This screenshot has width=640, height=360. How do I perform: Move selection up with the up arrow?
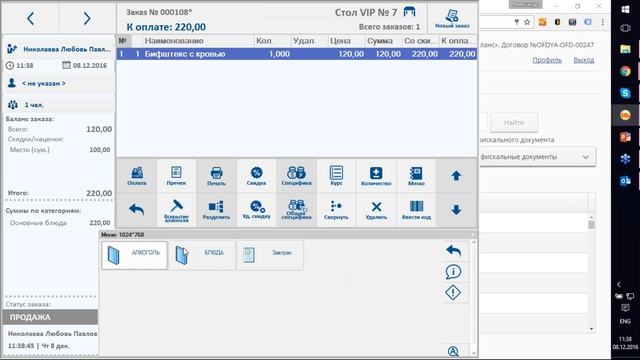[x=456, y=176]
